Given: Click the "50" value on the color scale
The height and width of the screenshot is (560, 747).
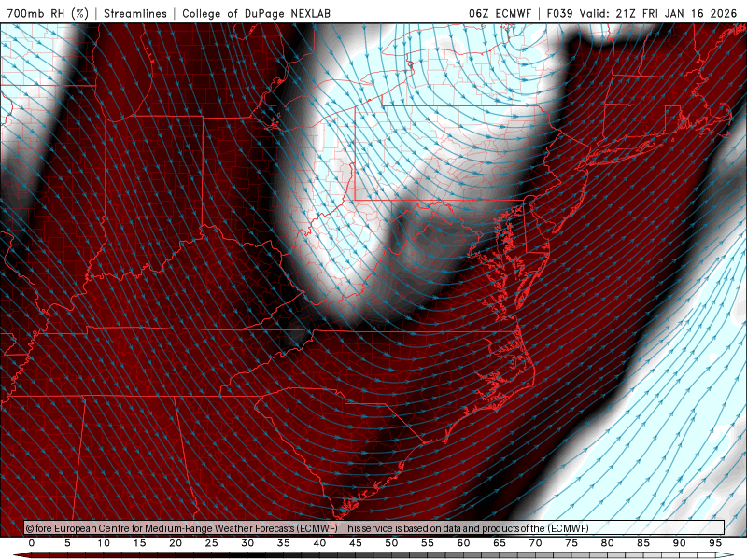Looking at the screenshot, I should [391, 543].
